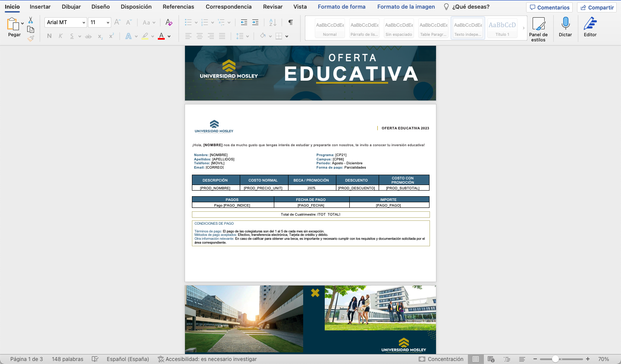Decrease font size with the smaller A icon
Viewport: 621px width, 364px height.
(129, 22)
